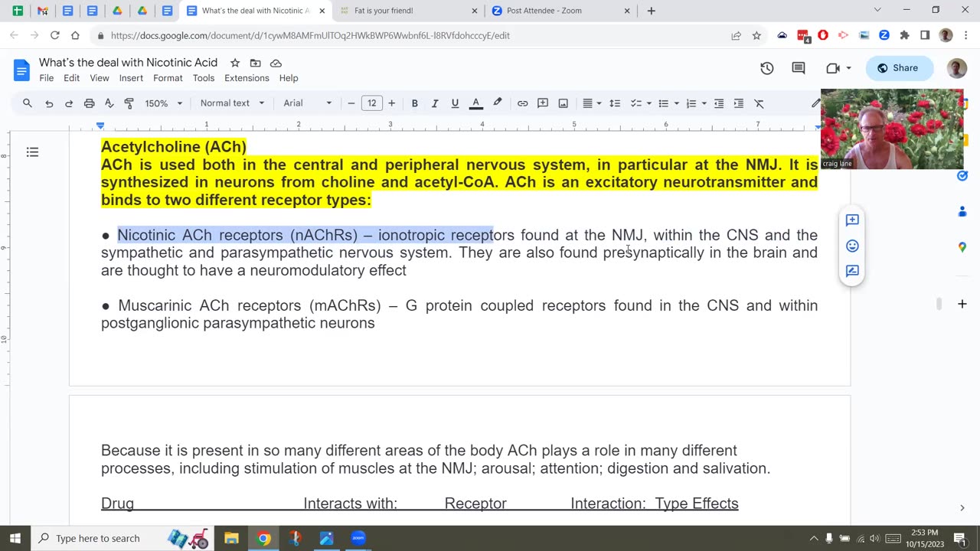Toggle italic formatting
This screenshot has height=551, width=980.
(434, 103)
